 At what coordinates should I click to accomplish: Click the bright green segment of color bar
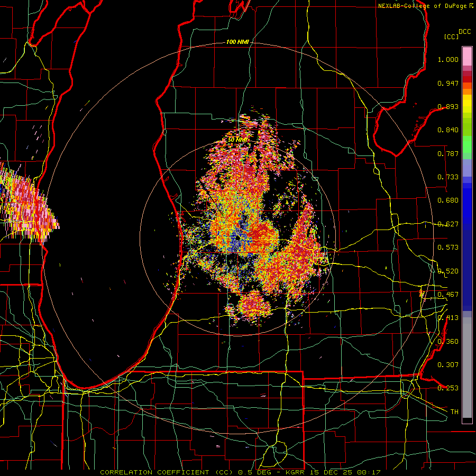(467, 144)
